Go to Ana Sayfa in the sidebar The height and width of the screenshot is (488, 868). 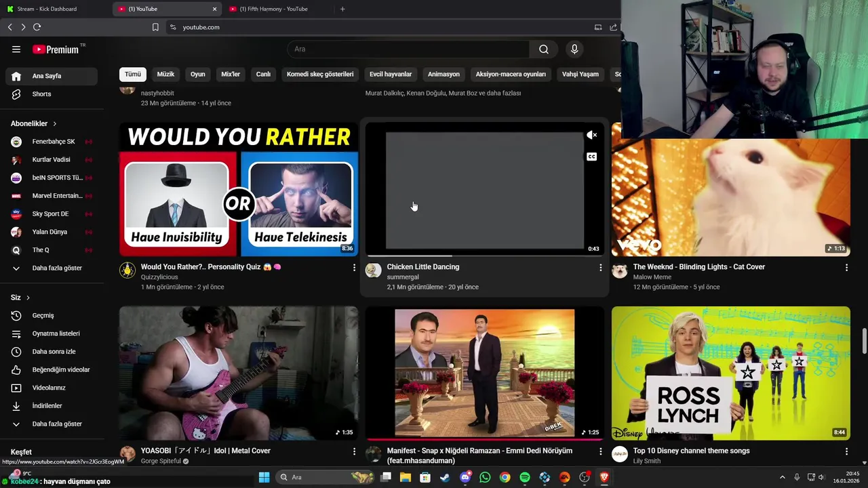click(52, 76)
